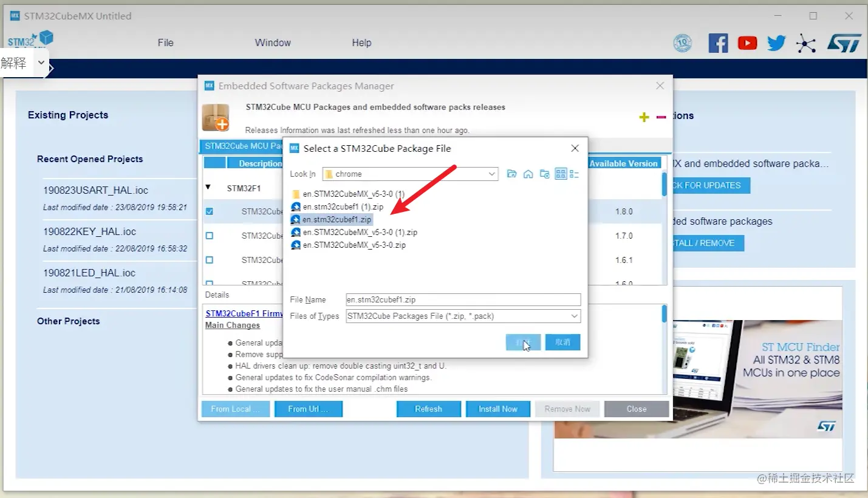Screen dimensions: 868x498
Task: Open the STM32CubeF1 Firmware link in Details
Action: tap(244, 313)
